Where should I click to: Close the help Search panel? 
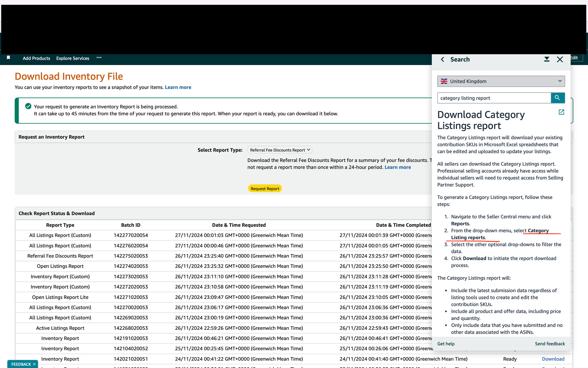[560, 60]
